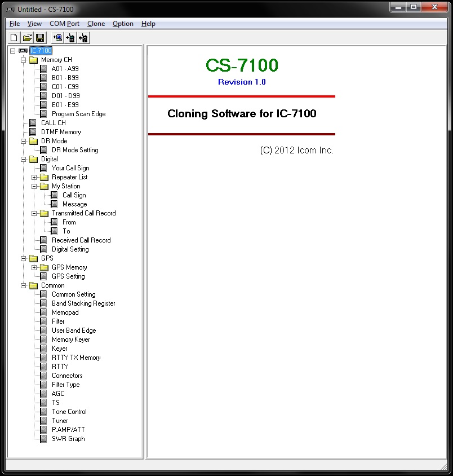Click the SWR Graph page icon
Screen dimensions: 453x476
43,439
